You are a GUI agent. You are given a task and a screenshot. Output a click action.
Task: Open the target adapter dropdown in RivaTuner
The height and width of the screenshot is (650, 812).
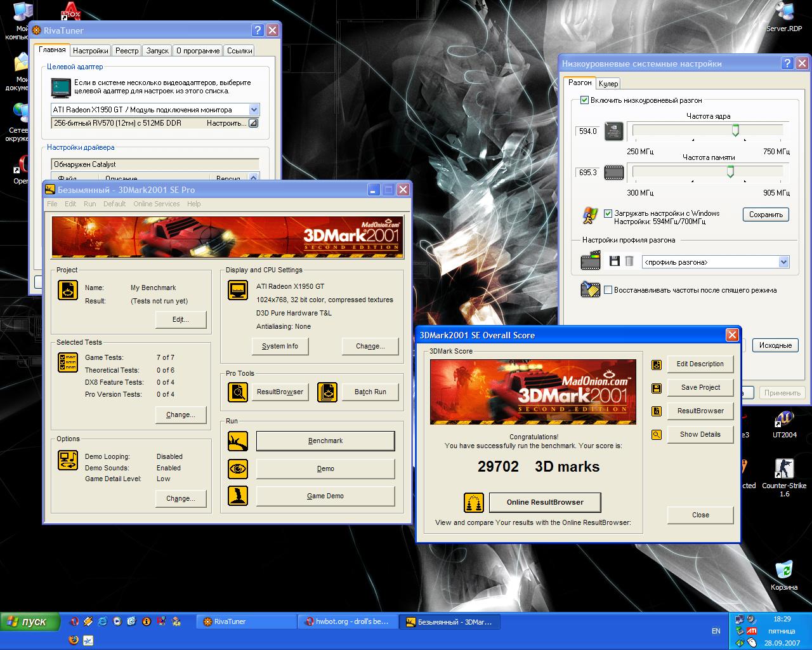pos(254,110)
